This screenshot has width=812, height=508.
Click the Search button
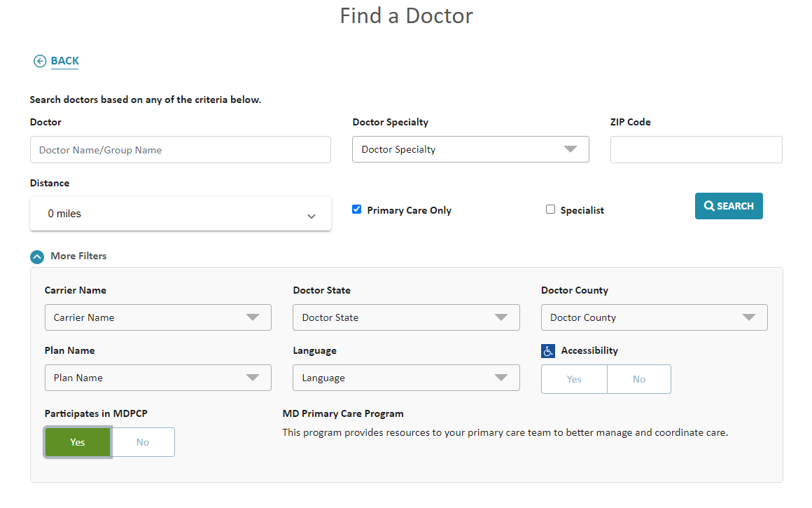tap(728, 206)
